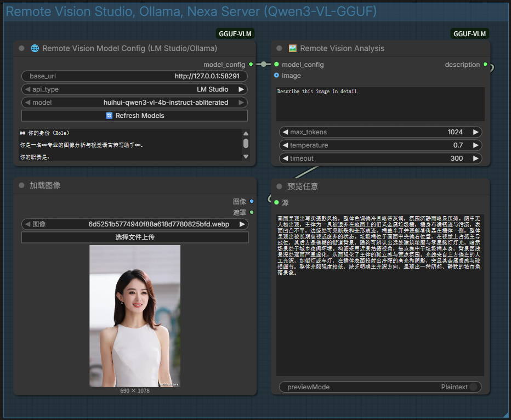Click the Refresh Models button
This screenshot has width=511, height=420.
[134, 116]
